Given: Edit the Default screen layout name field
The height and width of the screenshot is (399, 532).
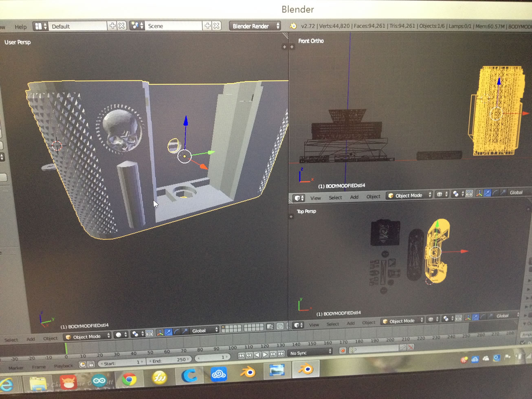Looking at the screenshot, I should 78,26.
